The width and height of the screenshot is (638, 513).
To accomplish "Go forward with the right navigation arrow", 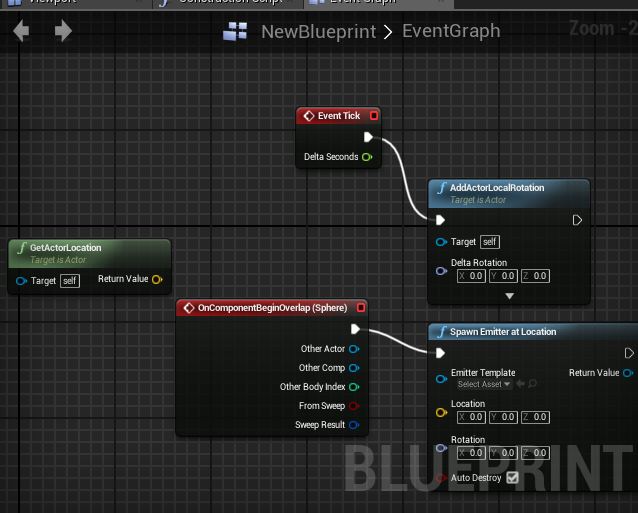I will pyautogui.click(x=63, y=31).
